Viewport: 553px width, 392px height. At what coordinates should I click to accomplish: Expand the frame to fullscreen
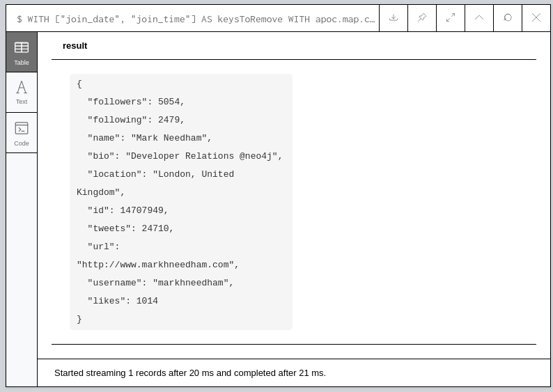pos(451,18)
